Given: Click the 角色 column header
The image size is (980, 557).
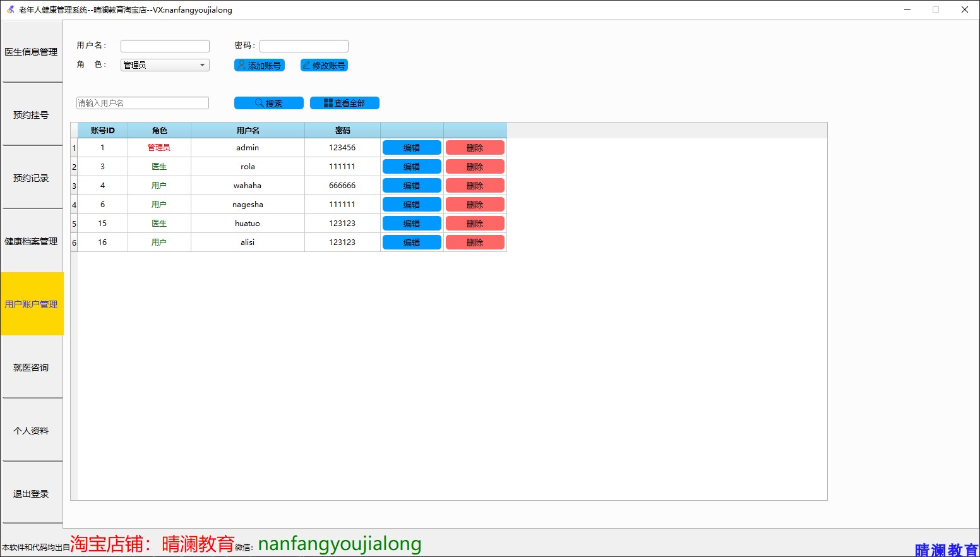Looking at the screenshot, I should (159, 130).
